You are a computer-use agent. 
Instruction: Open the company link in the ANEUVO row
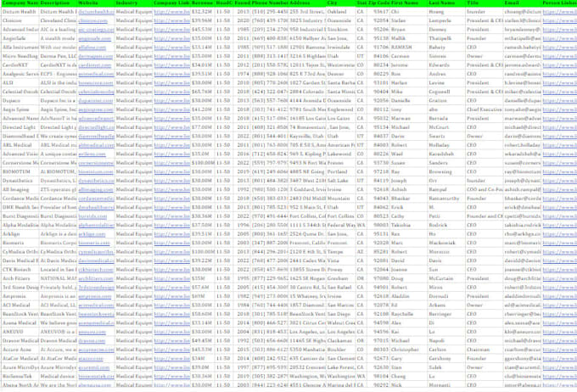172,332
